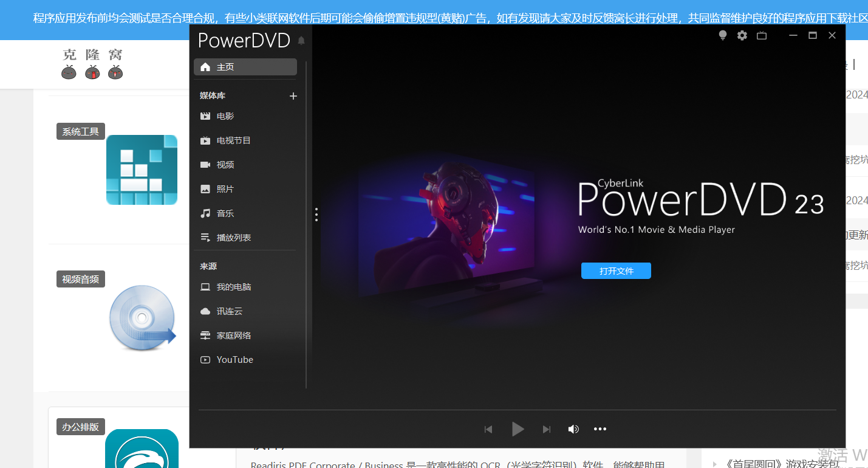Close the PowerDVD window
868x468 pixels.
[x=832, y=35]
